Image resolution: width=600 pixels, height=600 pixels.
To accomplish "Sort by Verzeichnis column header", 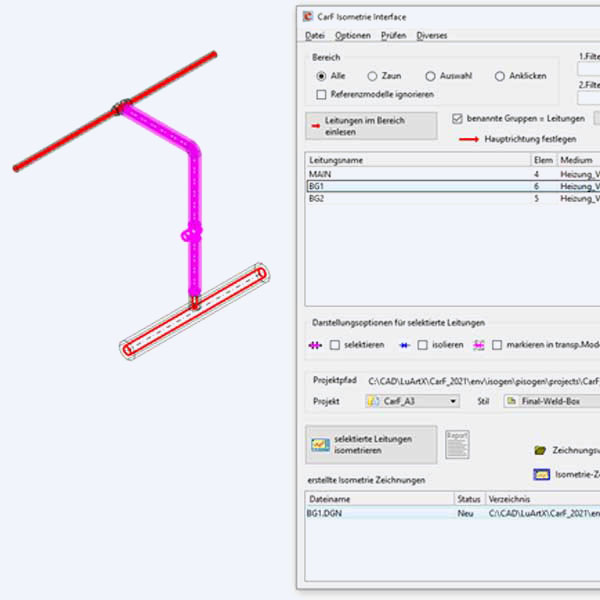I will [x=543, y=499].
